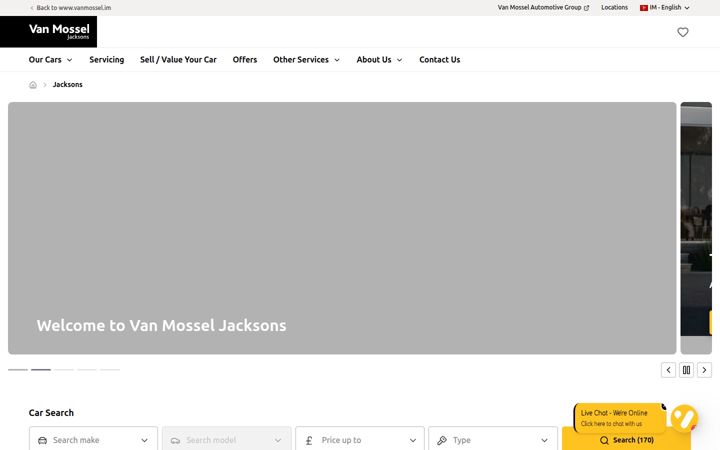Open the Other Services menu

point(306,60)
